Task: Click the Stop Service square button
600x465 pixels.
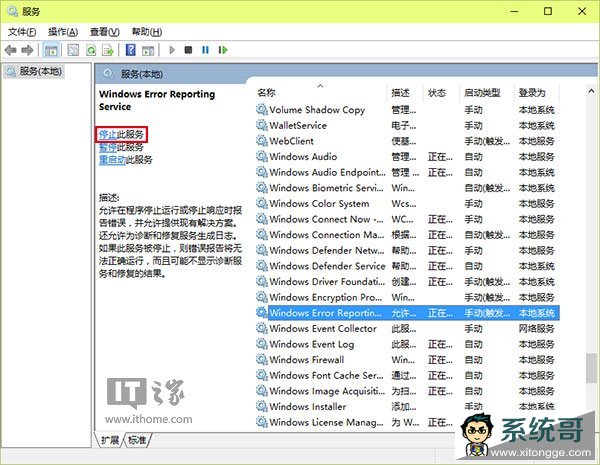Action: click(x=188, y=50)
